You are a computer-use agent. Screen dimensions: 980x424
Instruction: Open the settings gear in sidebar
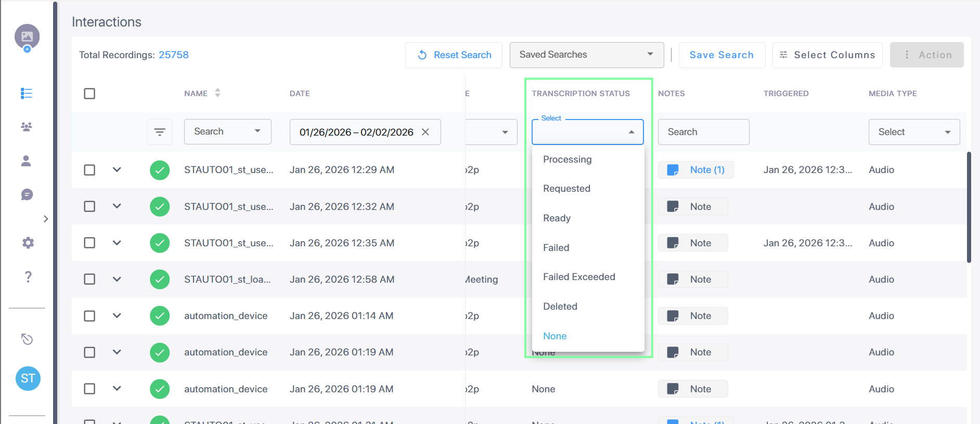pos(28,243)
